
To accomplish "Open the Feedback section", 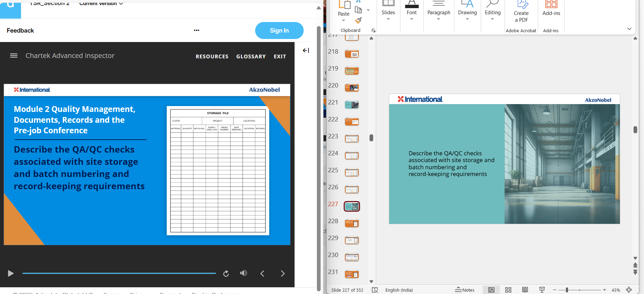I will (20, 31).
